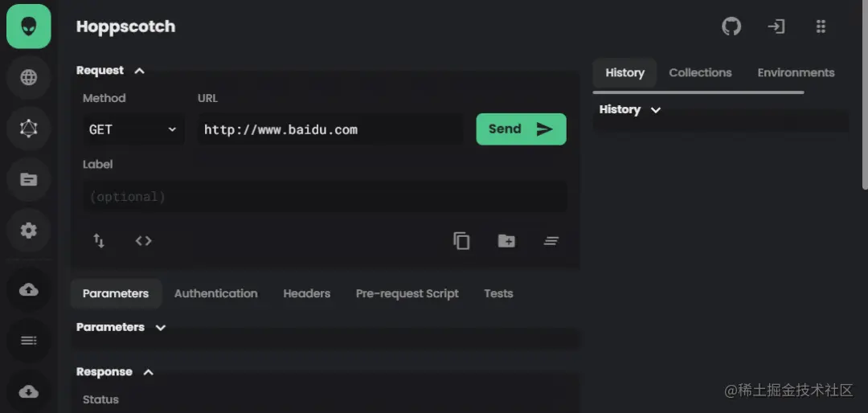Click the Send button
Screen dimensions: 868x413
pos(522,129)
